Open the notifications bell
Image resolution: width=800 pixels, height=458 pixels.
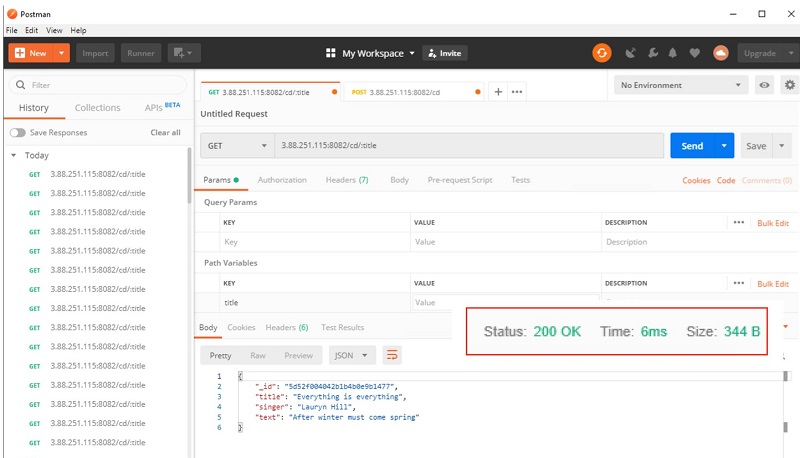(x=673, y=53)
